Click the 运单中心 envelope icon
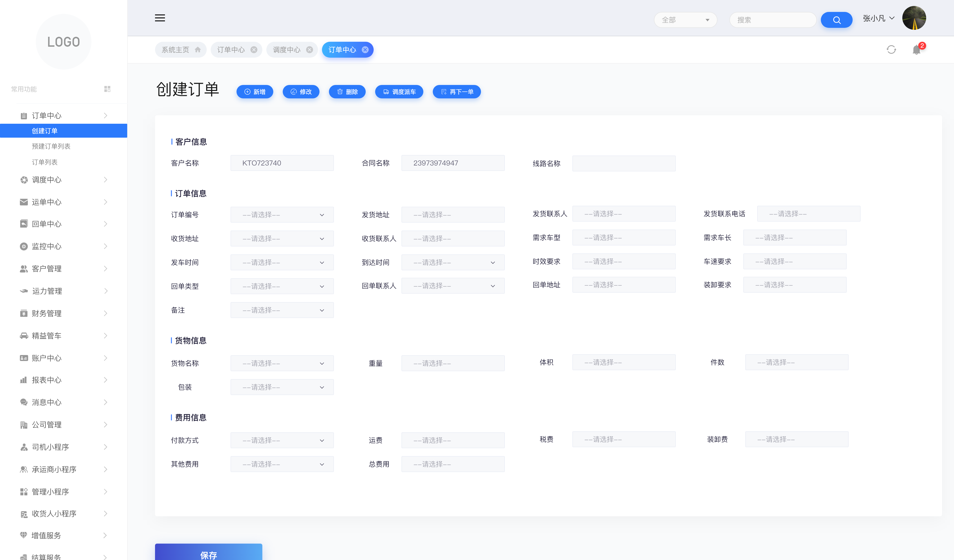Screen dimensions: 954x560 coord(23,202)
